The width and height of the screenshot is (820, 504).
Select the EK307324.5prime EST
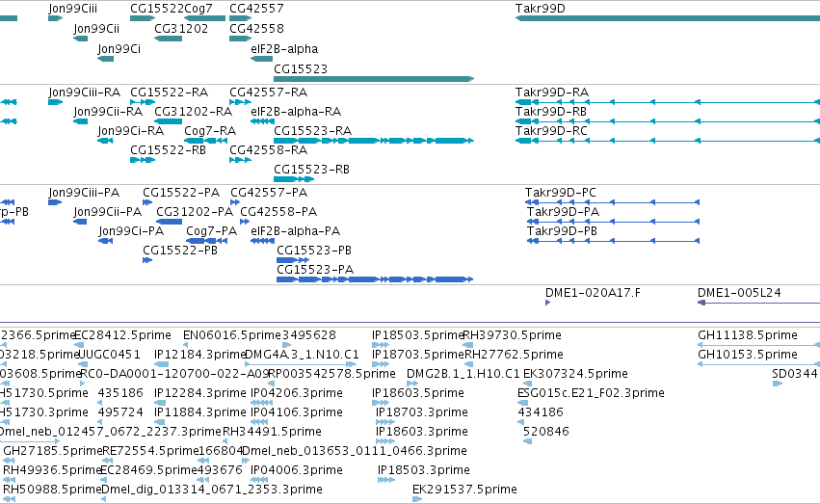point(528,384)
